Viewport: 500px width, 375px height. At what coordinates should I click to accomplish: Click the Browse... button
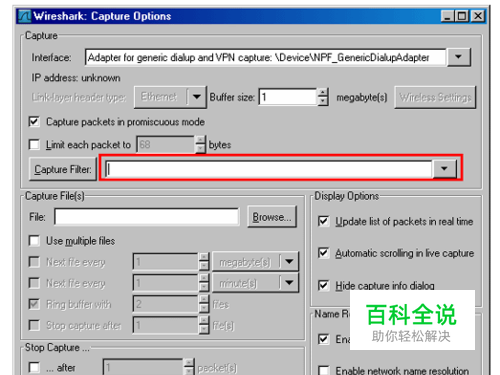click(272, 217)
